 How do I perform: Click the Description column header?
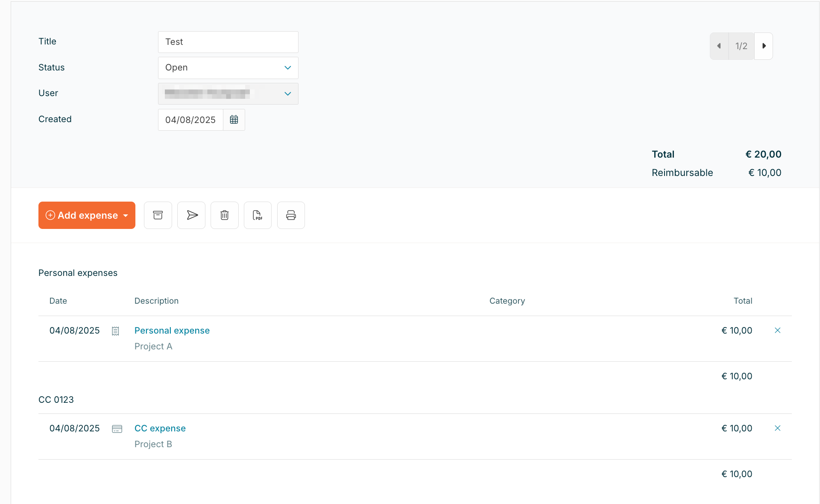156,301
